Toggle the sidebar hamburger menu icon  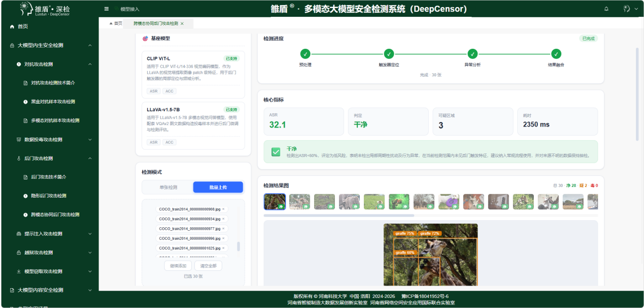tap(106, 9)
